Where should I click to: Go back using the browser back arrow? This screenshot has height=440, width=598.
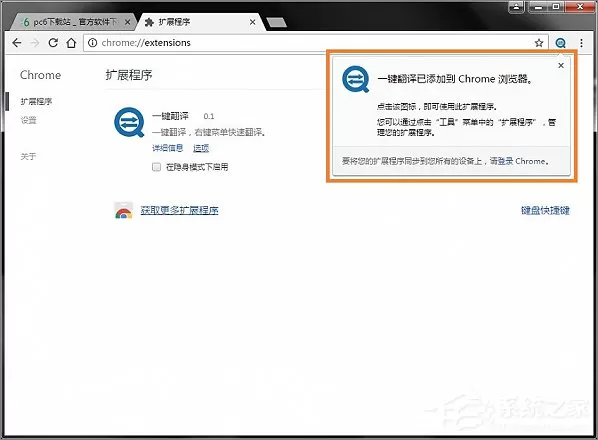tap(16, 43)
